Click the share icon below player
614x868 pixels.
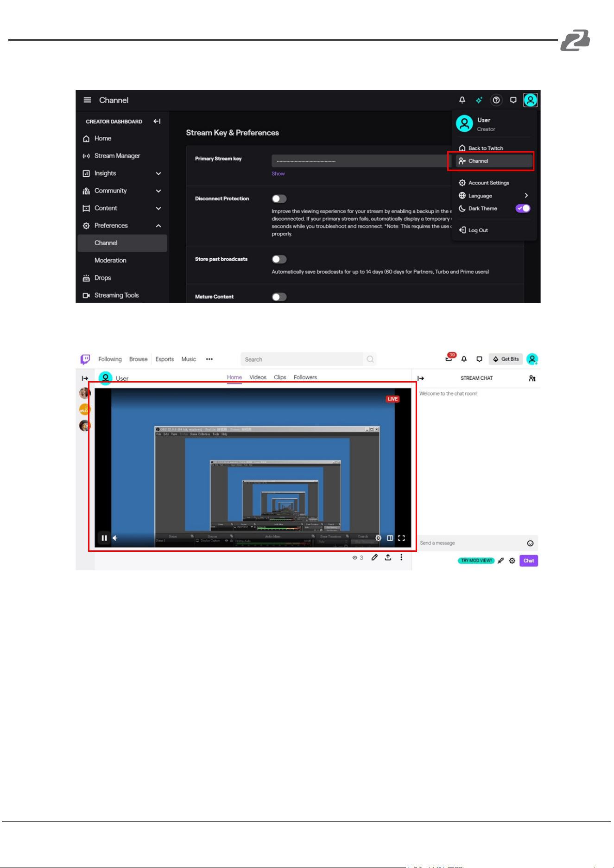click(x=388, y=557)
